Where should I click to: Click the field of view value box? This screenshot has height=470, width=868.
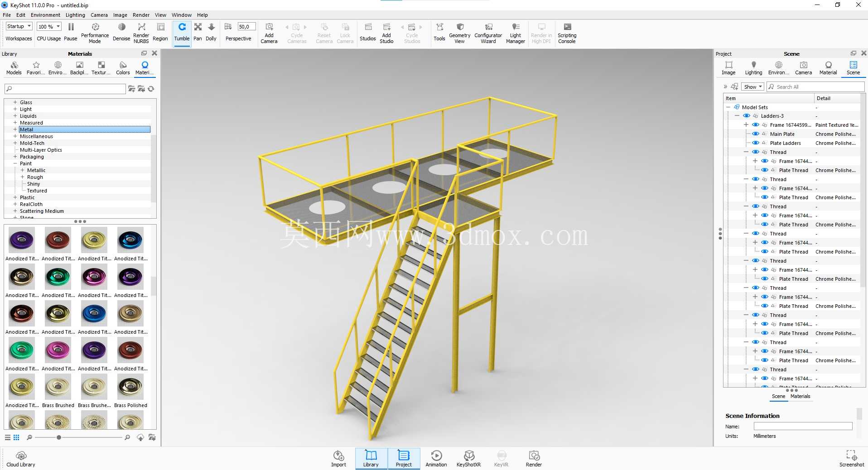coord(246,27)
